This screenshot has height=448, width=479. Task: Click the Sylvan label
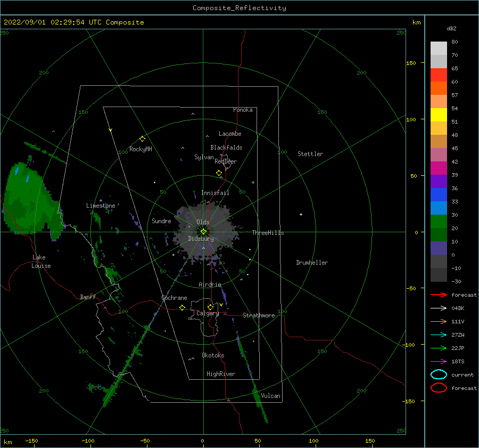(204, 157)
